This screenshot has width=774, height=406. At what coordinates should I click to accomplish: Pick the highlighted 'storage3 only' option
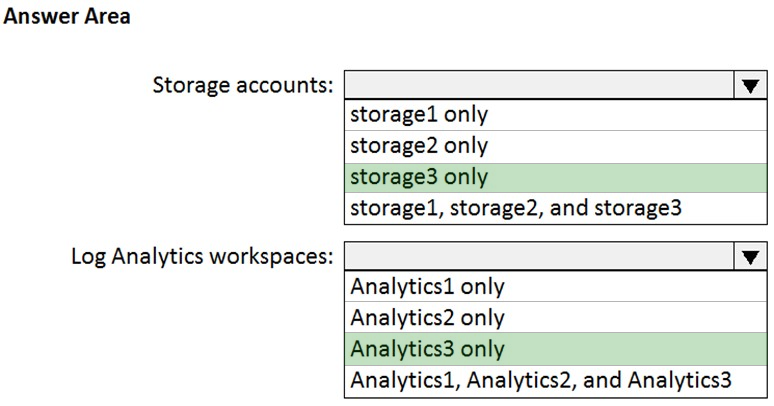556,177
